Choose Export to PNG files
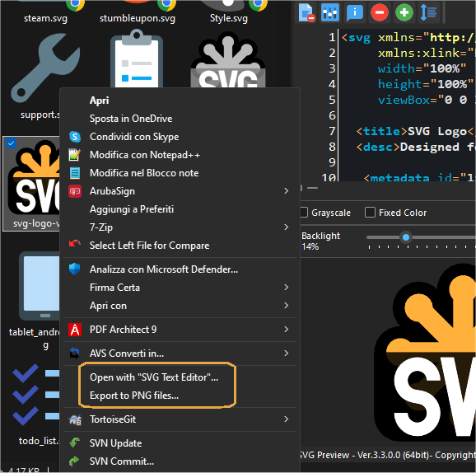This screenshot has width=476, height=473. (x=180, y=396)
